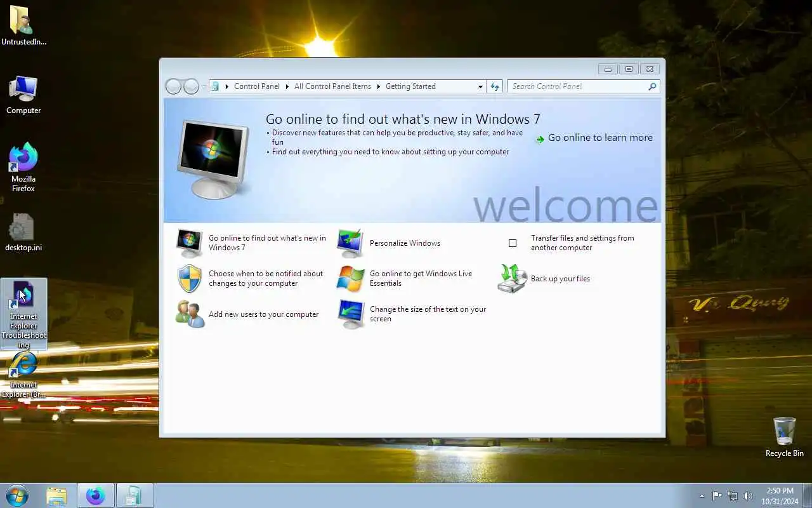The height and width of the screenshot is (508, 812).
Task: Open the volume speaker tray icon
Action: [x=748, y=496]
